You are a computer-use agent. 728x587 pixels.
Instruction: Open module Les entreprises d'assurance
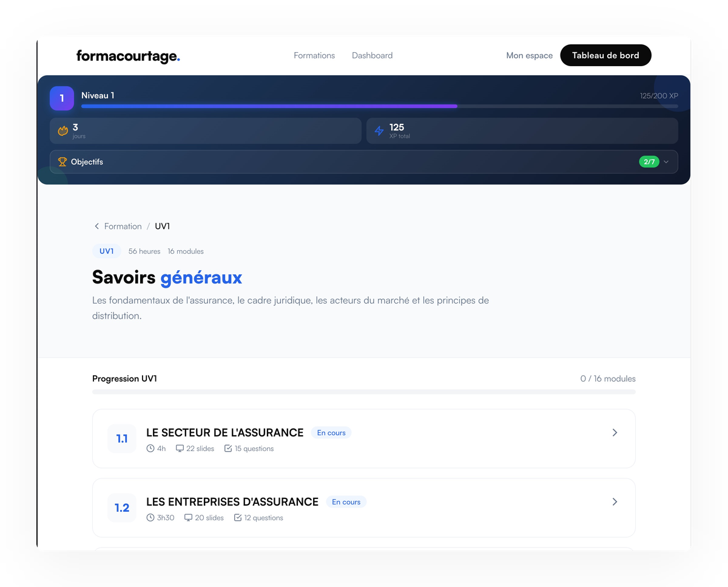(364, 507)
